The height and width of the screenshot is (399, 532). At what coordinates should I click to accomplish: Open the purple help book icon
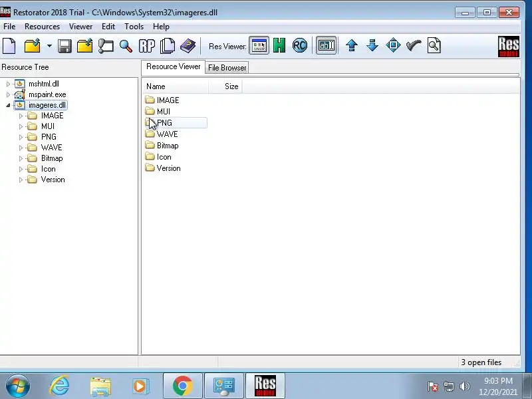[x=188, y=46]
